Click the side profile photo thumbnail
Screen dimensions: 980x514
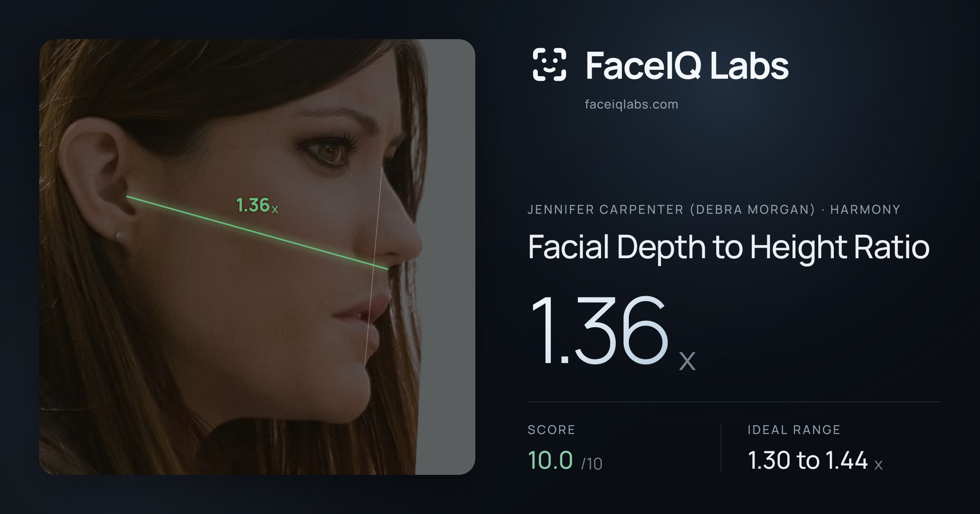tap(257, 257)
